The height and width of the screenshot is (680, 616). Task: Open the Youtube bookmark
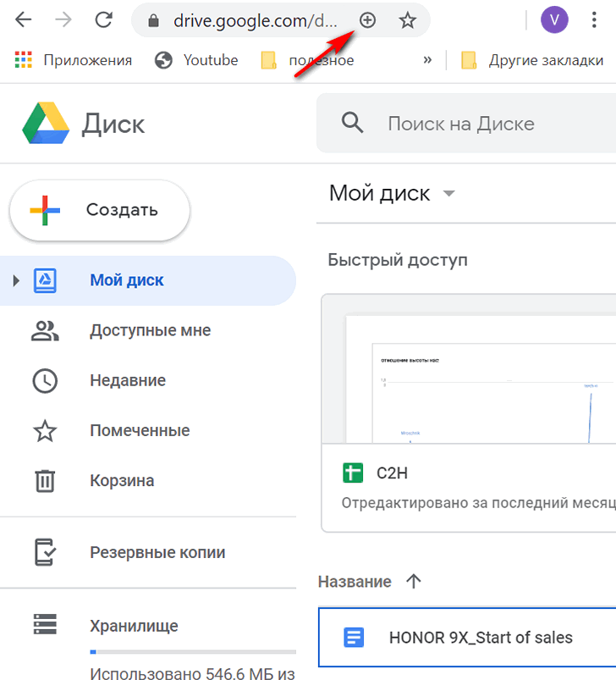point(196,60)
